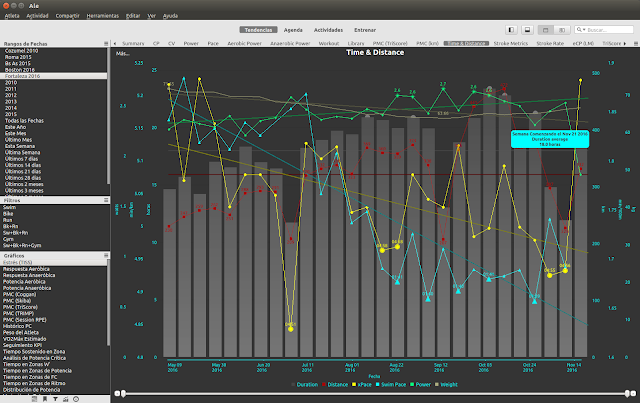This screenshot has width=640, height=403.
Task: Click the chart icon in bottom toolbar
Action: [65, 399]
